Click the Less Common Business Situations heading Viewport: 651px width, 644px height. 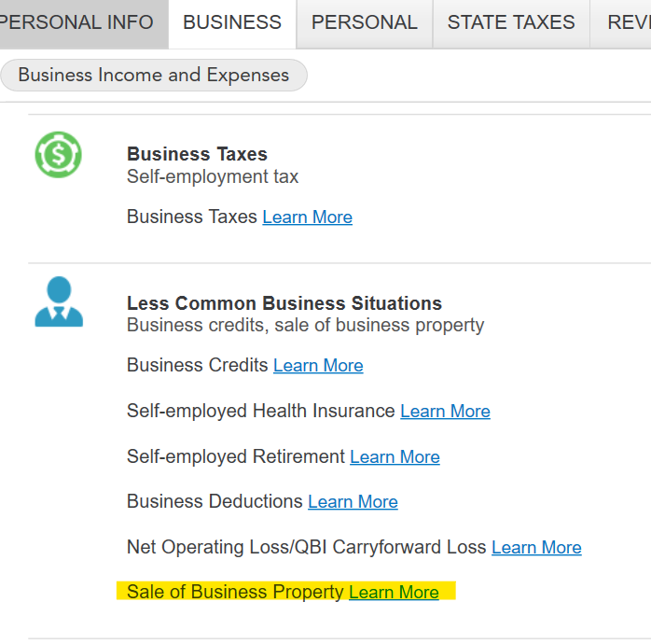point(284,303)
